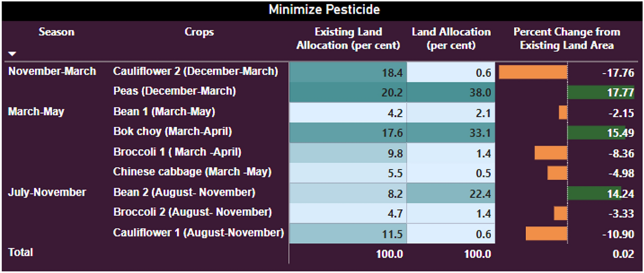The height and width of the screenshot is (273, 644).
Task: Click the Peas (December-March) crop row
Action: click(174, 91)
